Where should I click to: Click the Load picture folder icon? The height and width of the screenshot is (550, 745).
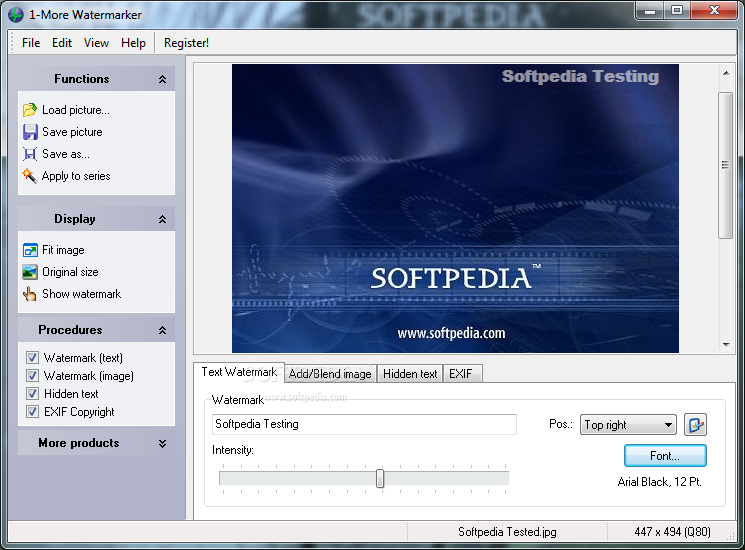click(29, 110)
